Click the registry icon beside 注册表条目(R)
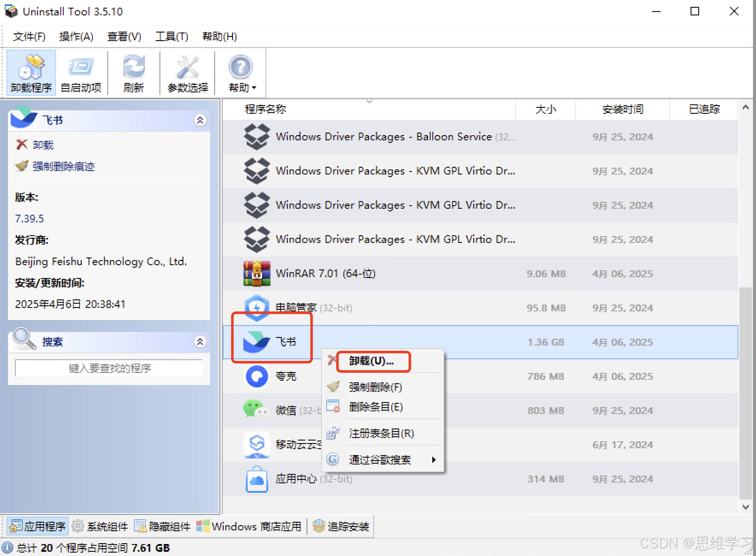The image size is (756, 556). click(x=333, y=433)
